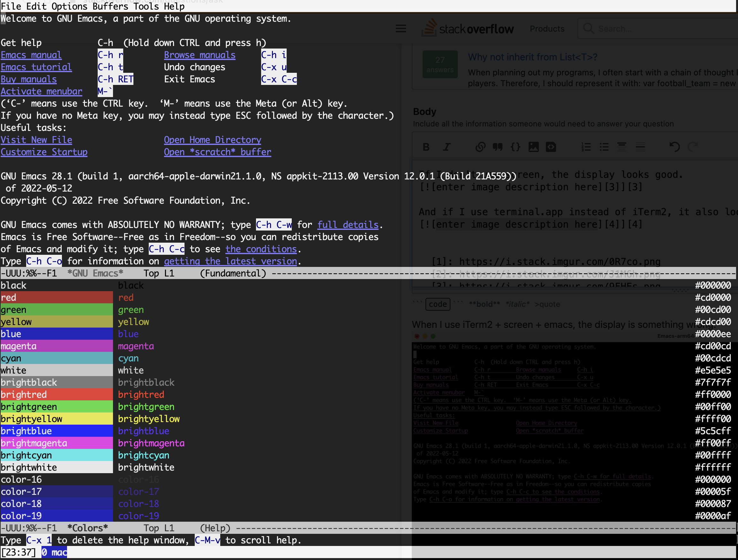Follow the Emacs tutorial link
738x560 pixels.
(36, 67)
